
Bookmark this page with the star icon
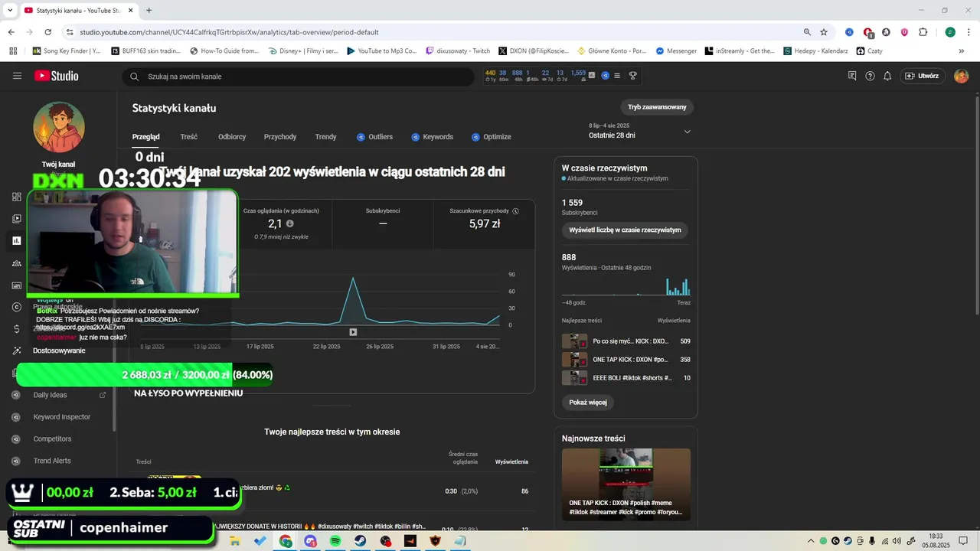(x=824, y=32)
